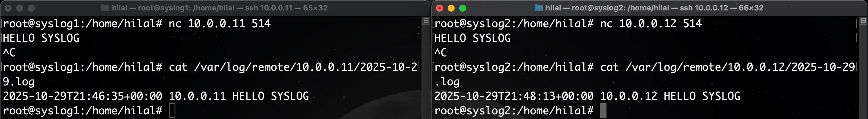Minimize the syslog2 terminal window
The image size is (868, 119).
pyautogui.click(x=451, y=8)
